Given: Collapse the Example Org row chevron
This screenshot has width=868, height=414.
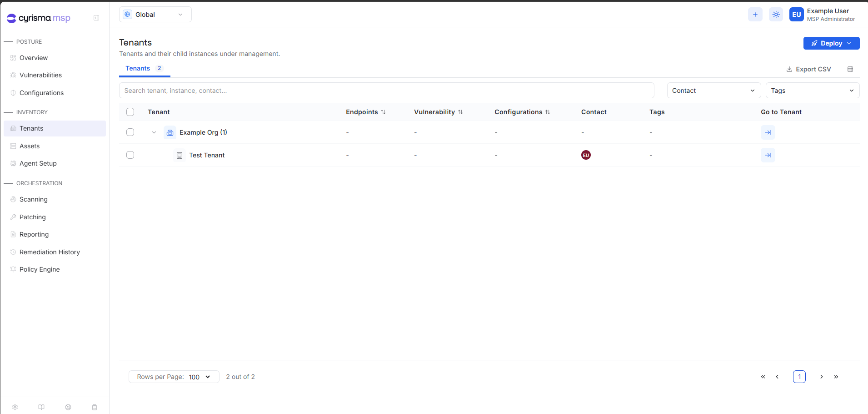Looking at the screenshot, I should [154, 132].
